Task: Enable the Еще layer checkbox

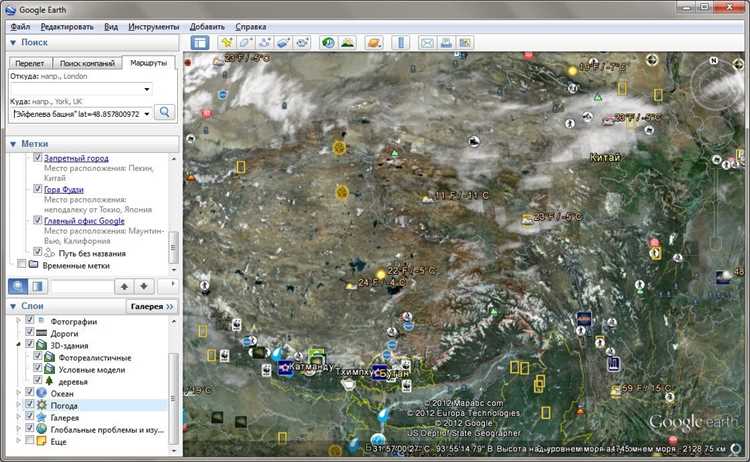Action: pos(30,440)
